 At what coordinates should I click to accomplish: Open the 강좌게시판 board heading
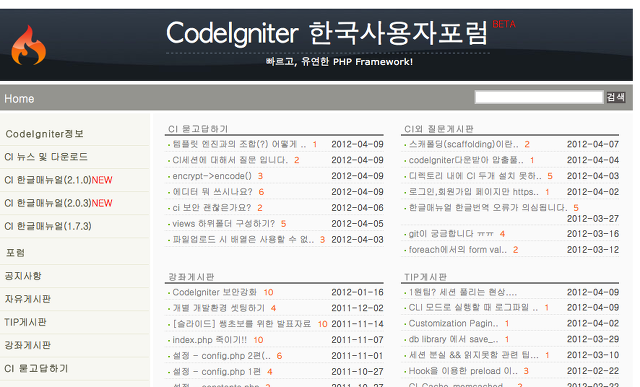tap(191, 277)
